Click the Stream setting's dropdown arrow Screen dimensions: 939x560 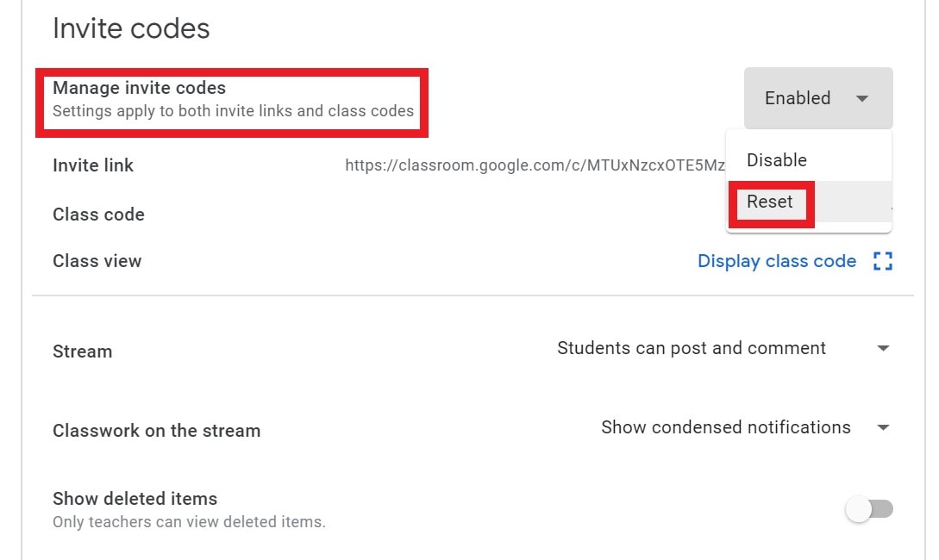click(883, 348)
